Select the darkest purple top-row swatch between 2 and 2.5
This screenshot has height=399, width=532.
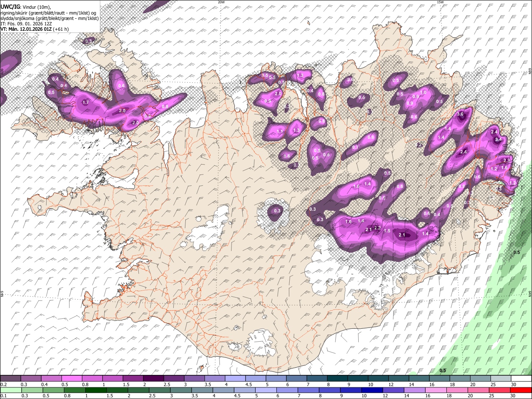pos(153,379)
